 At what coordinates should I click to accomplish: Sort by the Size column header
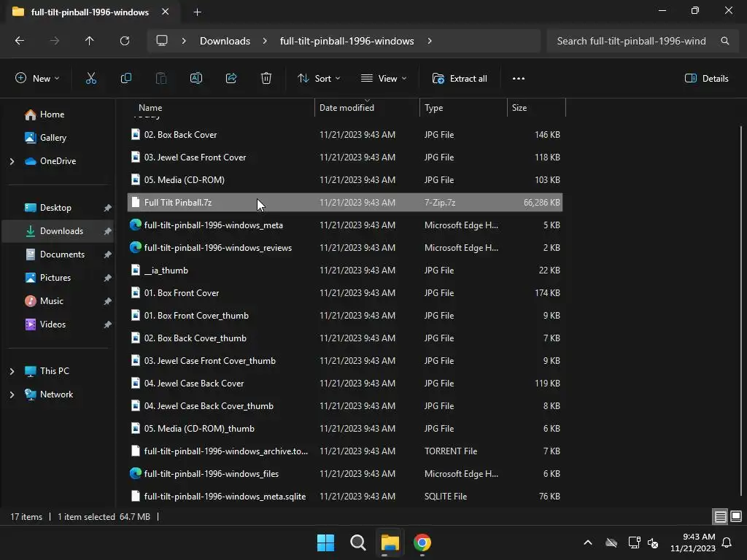[x=536, y=108]
